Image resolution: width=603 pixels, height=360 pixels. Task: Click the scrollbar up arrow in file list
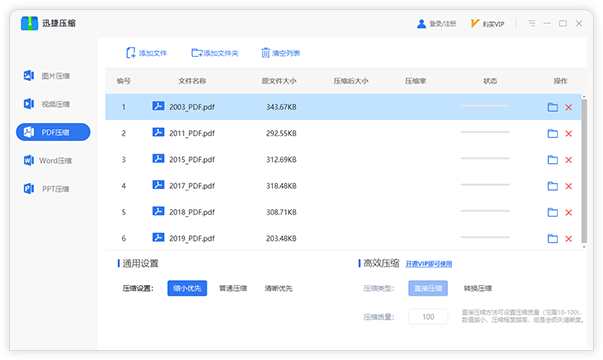(584, 96)
